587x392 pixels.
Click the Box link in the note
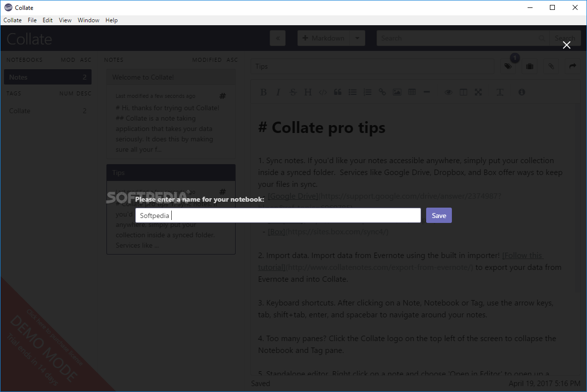[276, 231]
